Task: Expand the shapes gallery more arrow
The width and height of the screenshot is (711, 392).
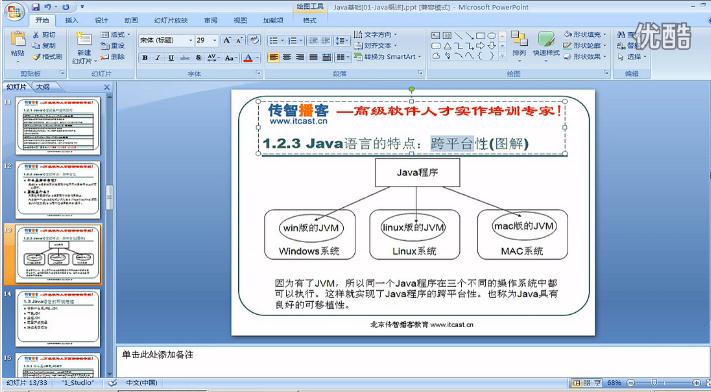Action: (x=502, y=57)
